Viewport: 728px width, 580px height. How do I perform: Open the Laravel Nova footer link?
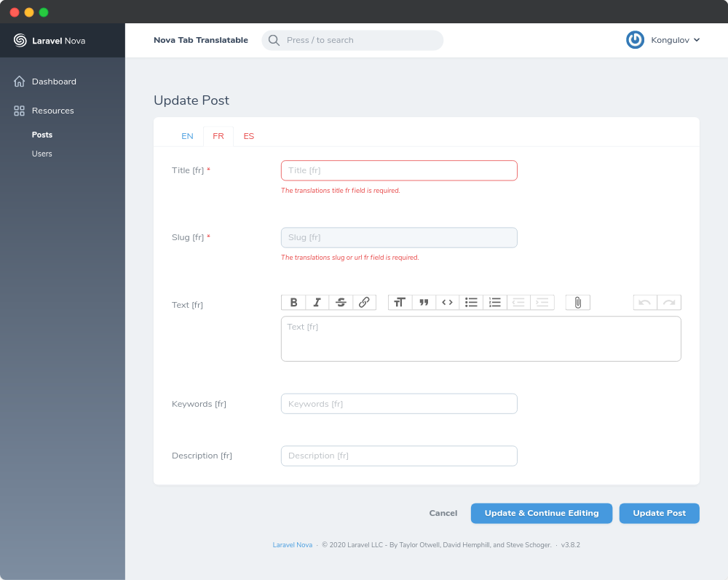pyautogui.click(x=292, y=544)
